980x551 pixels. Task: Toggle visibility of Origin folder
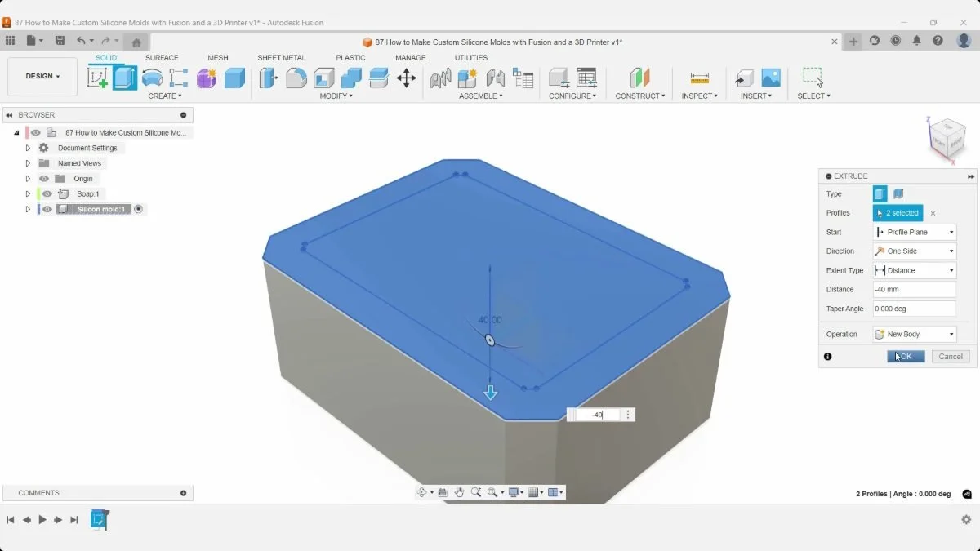44,179
